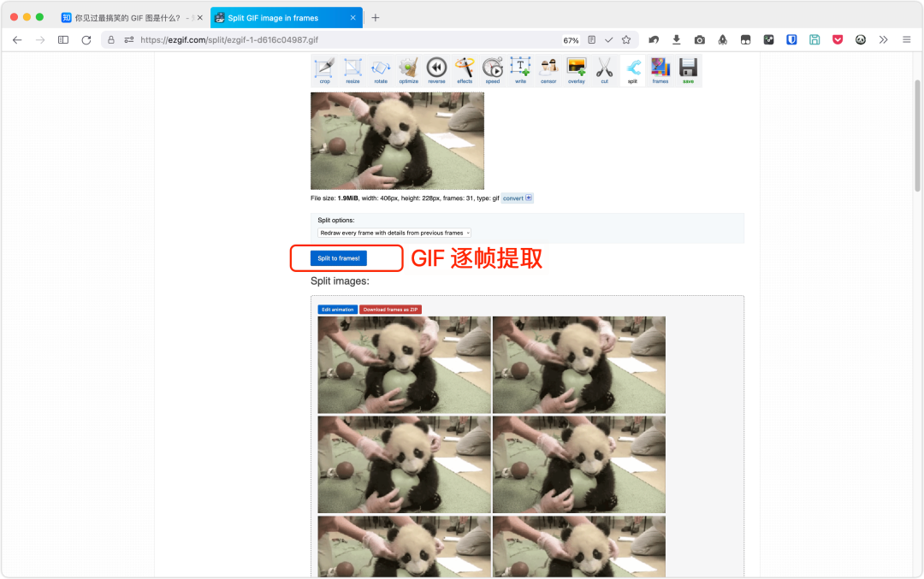Open the fourth split frame thumbnail
Screen dimensions: 924x579
pos(578,464)
